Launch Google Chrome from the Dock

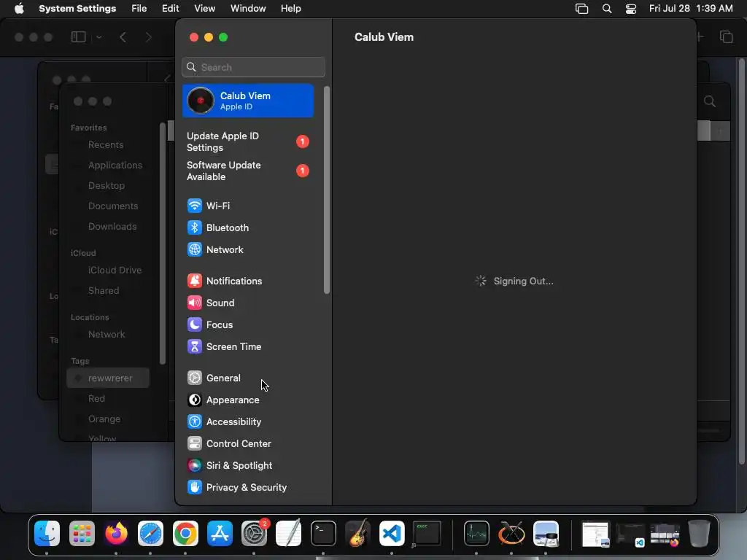(x=185, y=533)
